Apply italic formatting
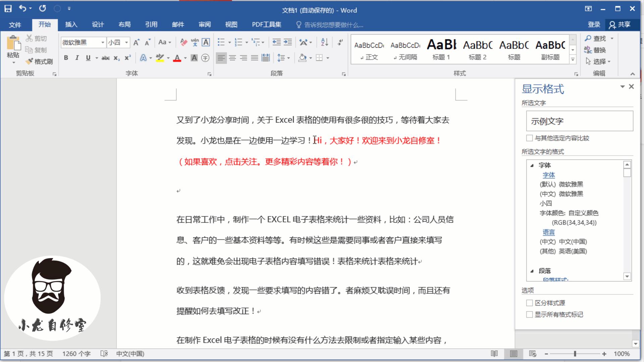 coord(77,58)
